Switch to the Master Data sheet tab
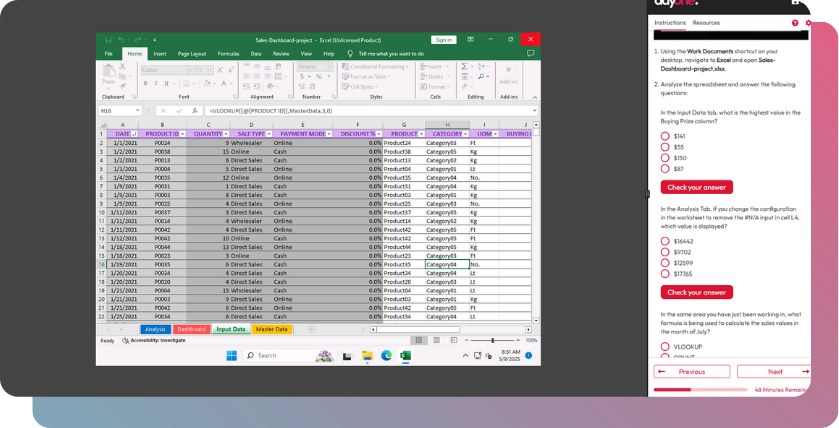This screenshot has width=839, height=428. click(272, 330)
